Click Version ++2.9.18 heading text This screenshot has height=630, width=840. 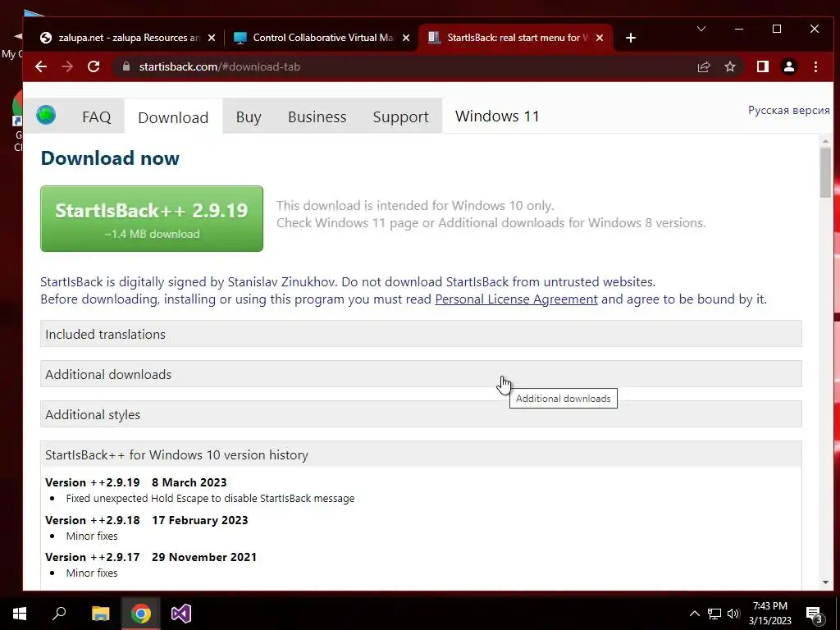(x=92, y=520)
